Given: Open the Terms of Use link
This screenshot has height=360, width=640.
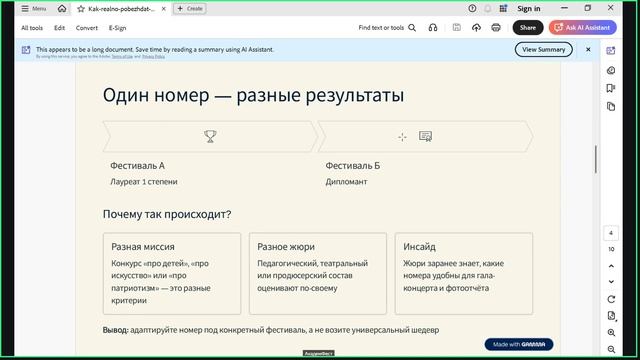Looking at the screenshot, I should coord(122,57).
